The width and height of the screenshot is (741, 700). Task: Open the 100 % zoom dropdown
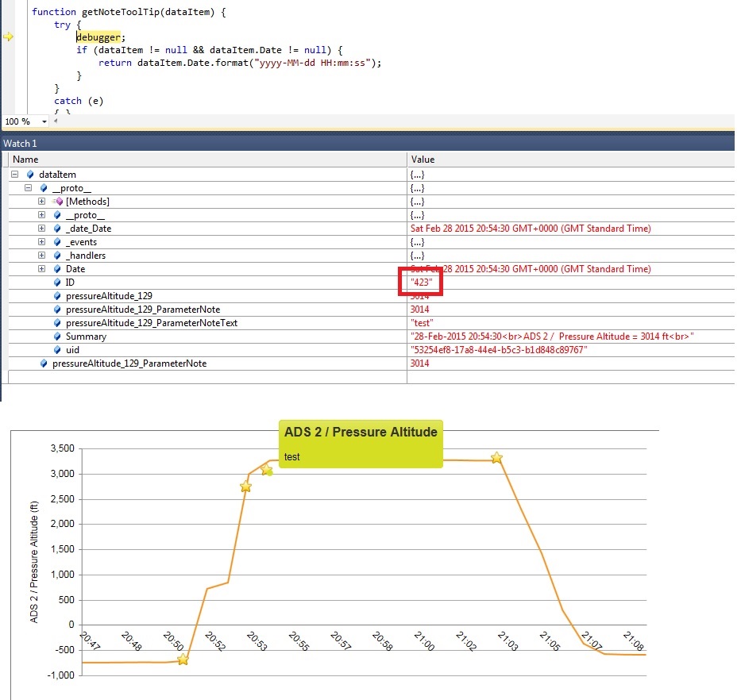point(44,121)
